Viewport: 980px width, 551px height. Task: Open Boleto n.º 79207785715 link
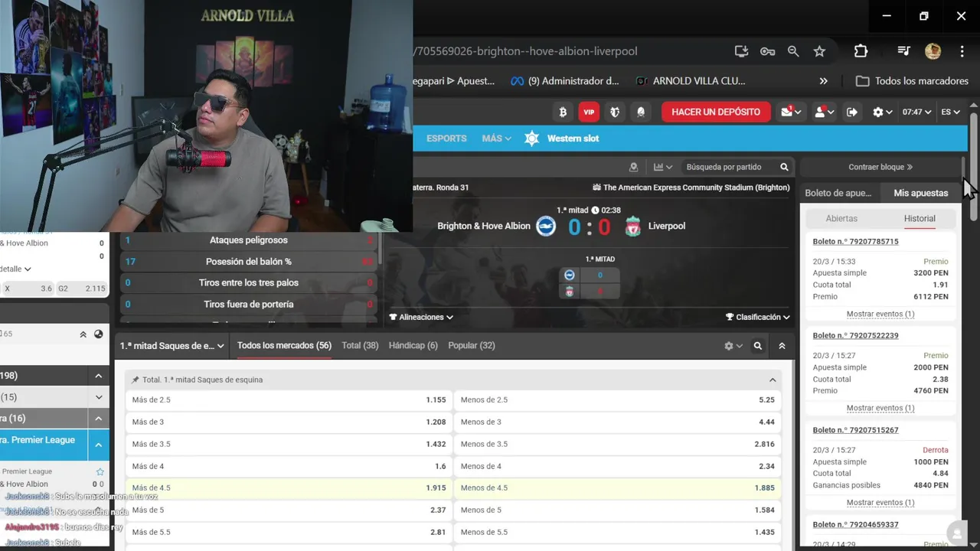(855, 242)
